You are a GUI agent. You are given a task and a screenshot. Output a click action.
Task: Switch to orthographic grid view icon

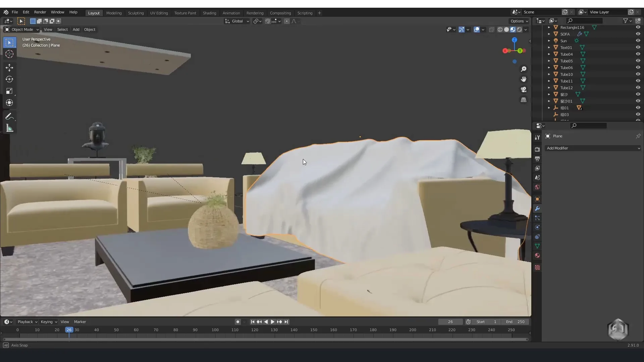(523, 100)
